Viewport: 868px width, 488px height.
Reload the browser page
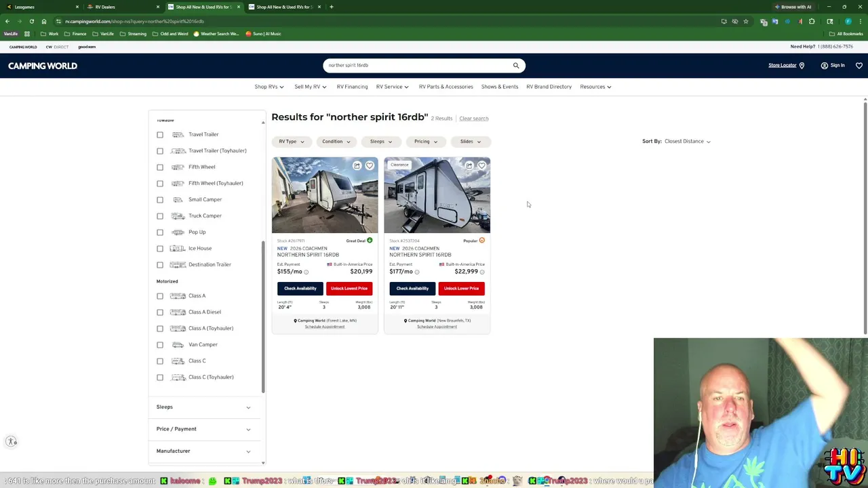pyautogui.click(x=31, y=21)
